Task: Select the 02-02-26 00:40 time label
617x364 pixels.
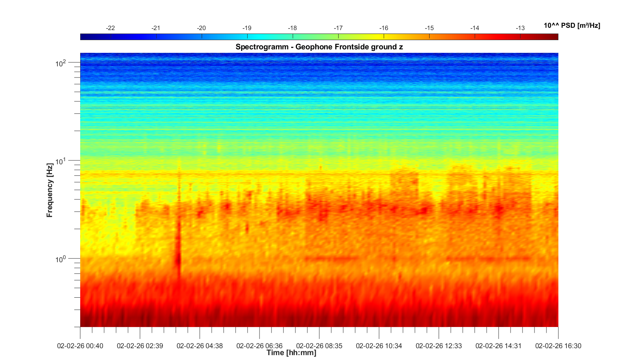Action: 80,346
